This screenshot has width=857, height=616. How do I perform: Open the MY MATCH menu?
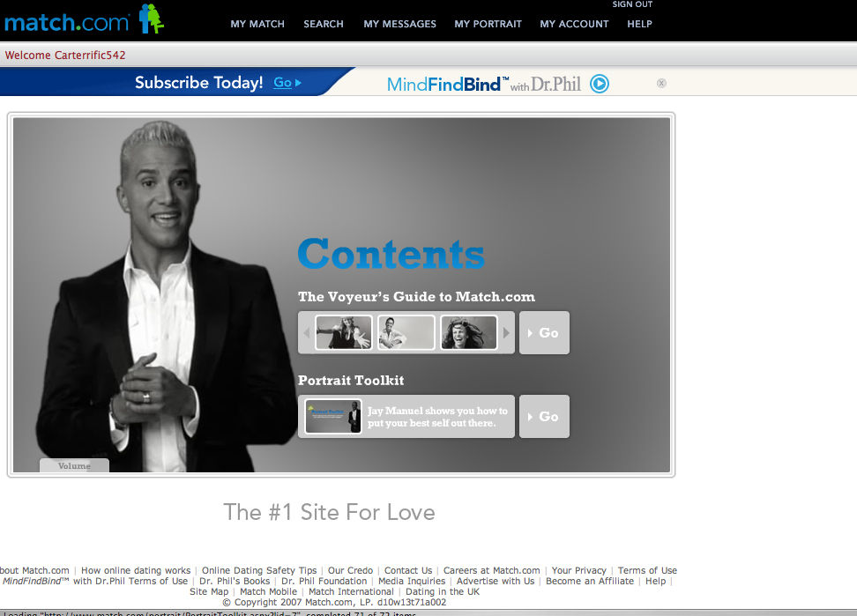point(257,24)
